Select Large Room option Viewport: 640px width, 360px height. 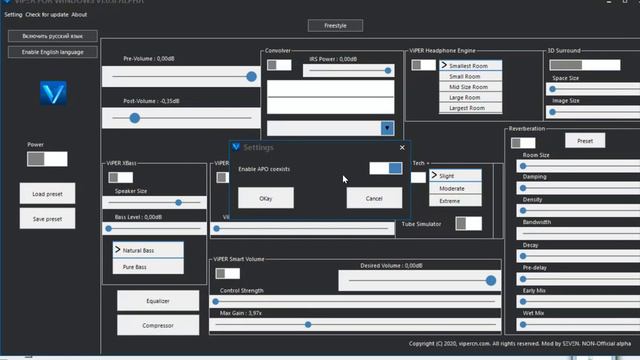point(471,98)
